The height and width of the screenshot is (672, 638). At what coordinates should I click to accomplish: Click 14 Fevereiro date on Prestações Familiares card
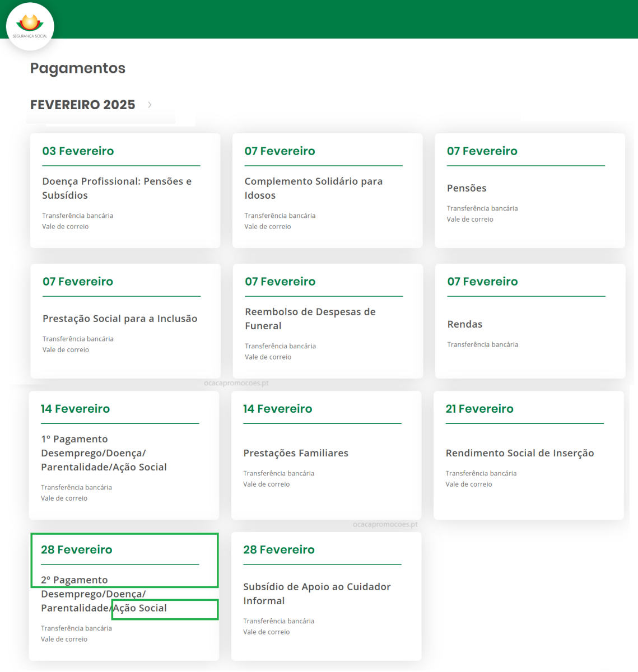pos(277,409)
